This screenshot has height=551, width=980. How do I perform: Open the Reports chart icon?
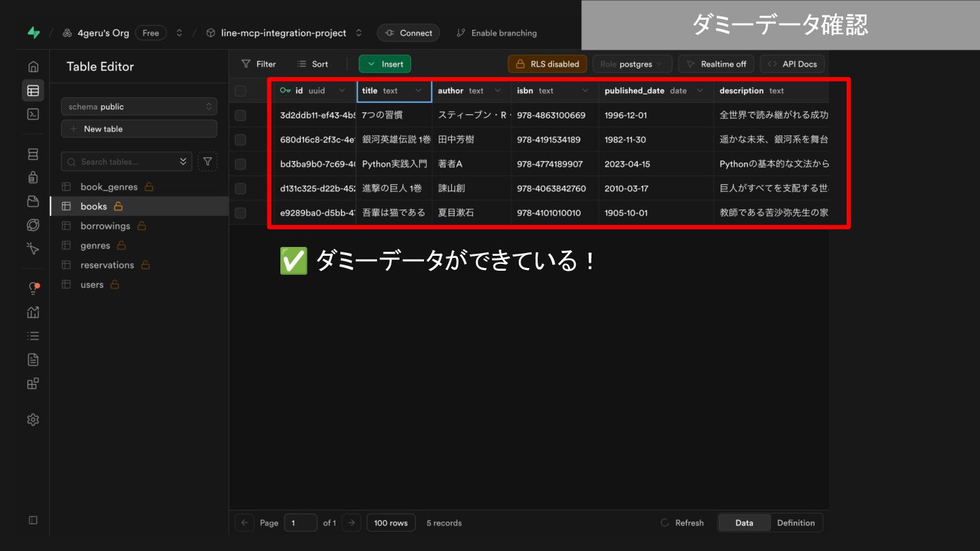33,312
